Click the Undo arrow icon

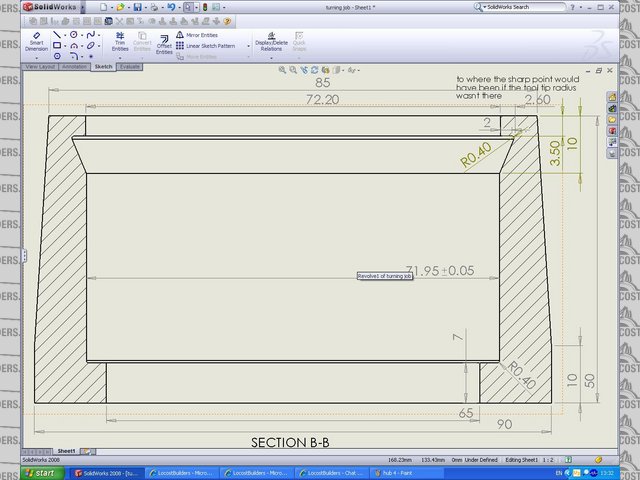coord(170,7)
